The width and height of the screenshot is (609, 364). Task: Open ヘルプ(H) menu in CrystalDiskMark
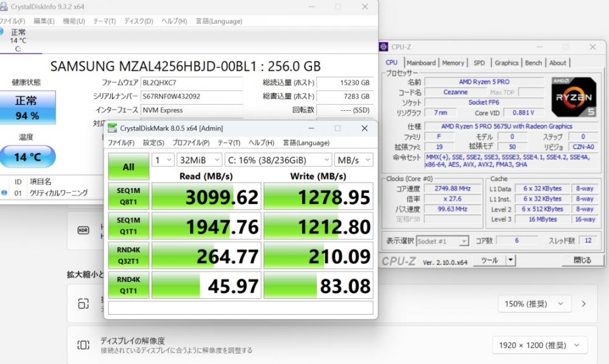261,143
